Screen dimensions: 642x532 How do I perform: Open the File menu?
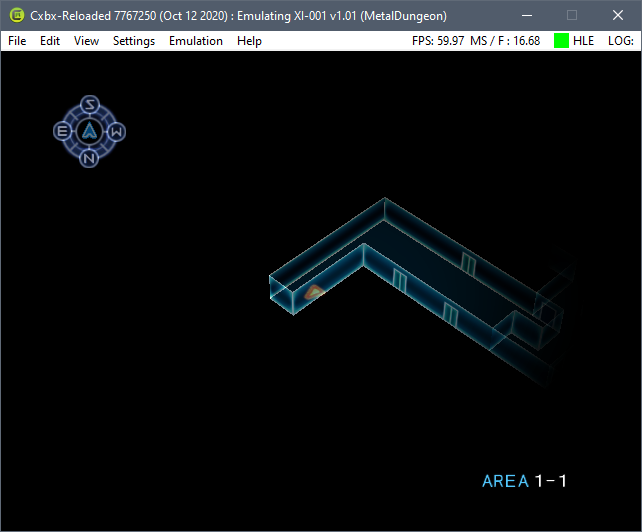click(x=17, y=41)
